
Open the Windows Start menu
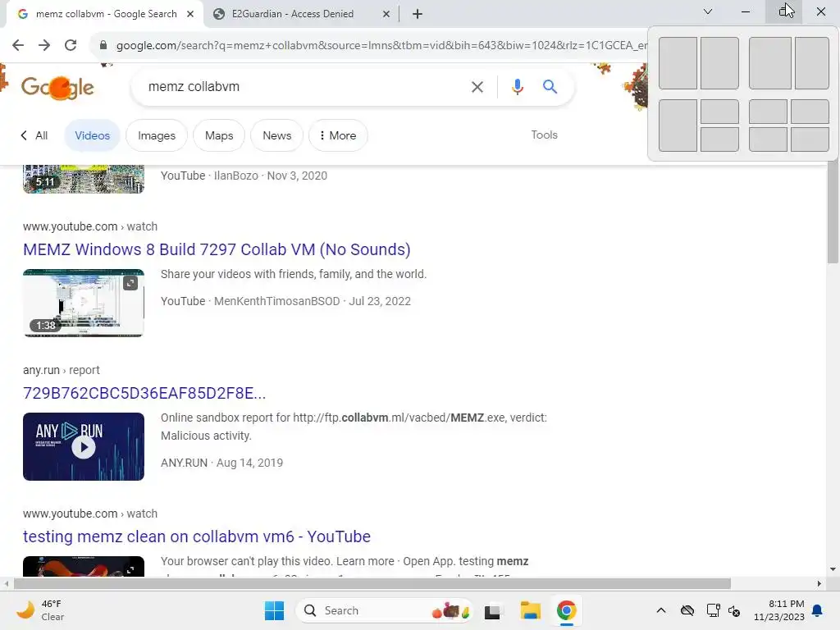[274, 610]
